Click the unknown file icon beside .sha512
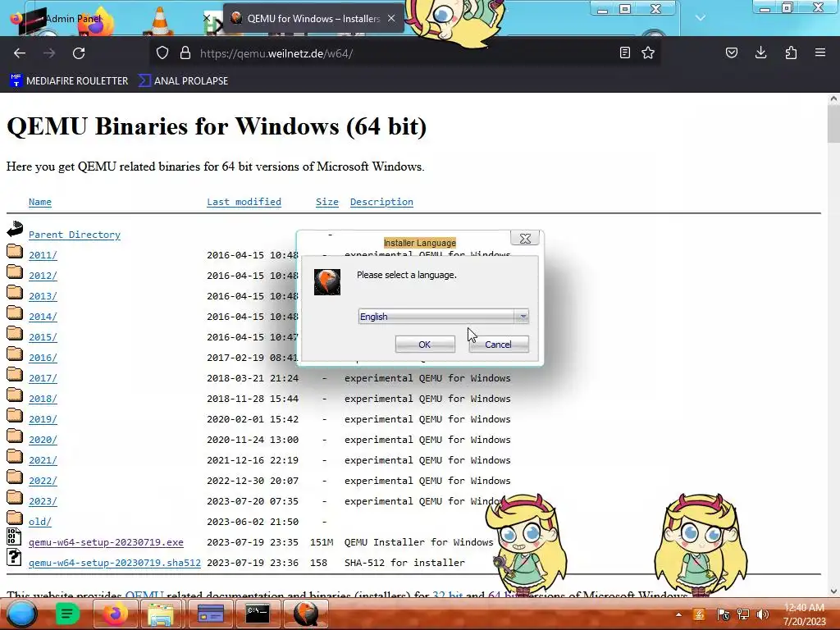 pos(15,557)
